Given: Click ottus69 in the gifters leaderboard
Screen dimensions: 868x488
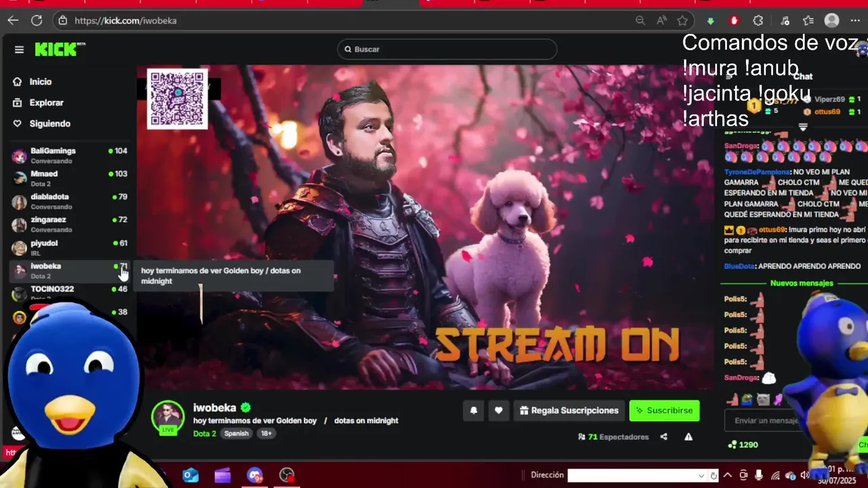Looking at the screenshot, I should pyautogui.click(x=827, y=112).
